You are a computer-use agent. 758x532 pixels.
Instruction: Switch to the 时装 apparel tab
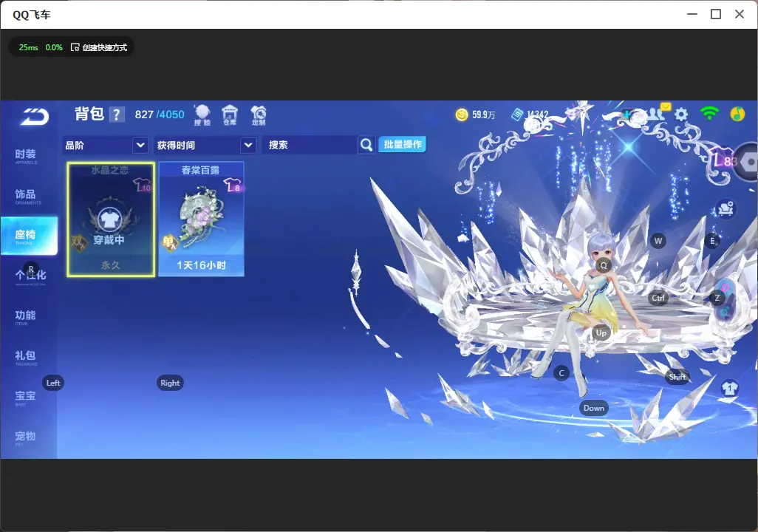(x=26, y=156)
